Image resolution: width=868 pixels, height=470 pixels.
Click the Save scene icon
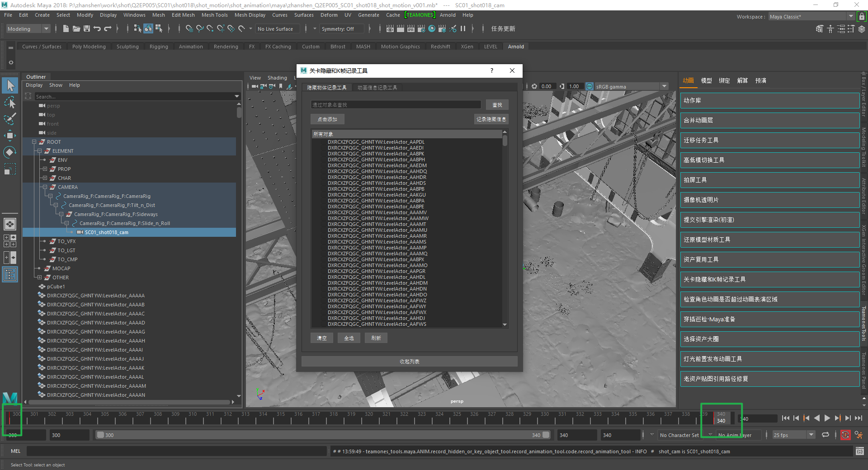[x=87, y=29]
